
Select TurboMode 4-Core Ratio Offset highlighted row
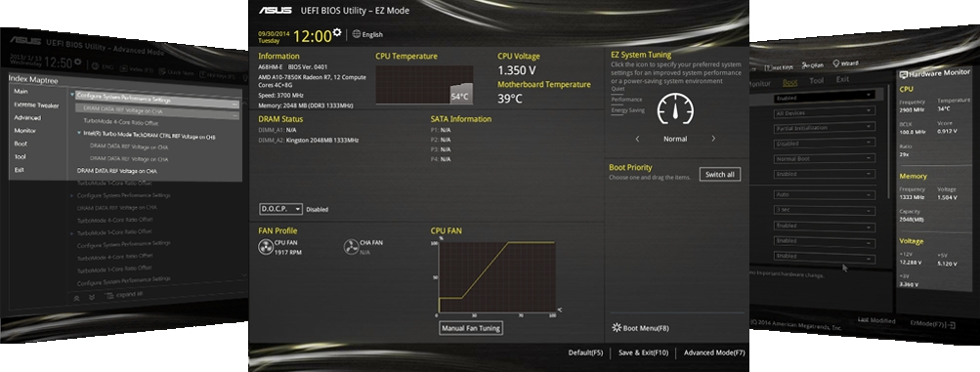click(x=121, y=122)
